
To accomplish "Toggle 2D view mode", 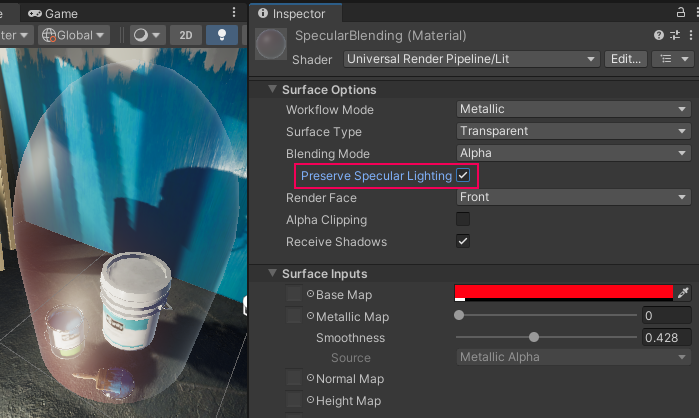I will click(x=185, y=35).
